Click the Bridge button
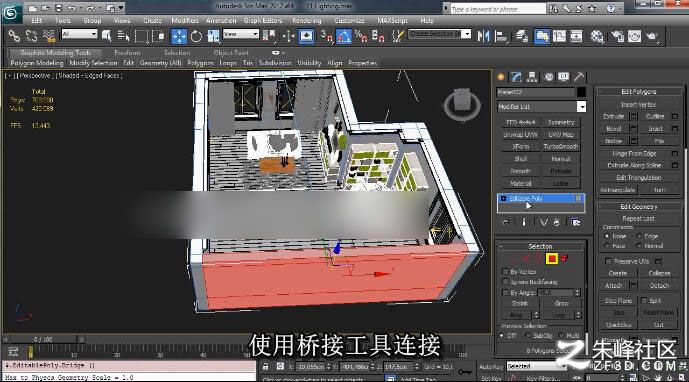 coord(614,141)
